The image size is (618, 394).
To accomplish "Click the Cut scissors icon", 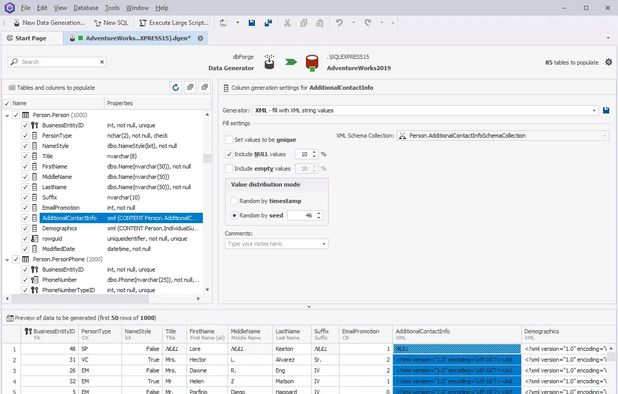I will tap(287, 23).
